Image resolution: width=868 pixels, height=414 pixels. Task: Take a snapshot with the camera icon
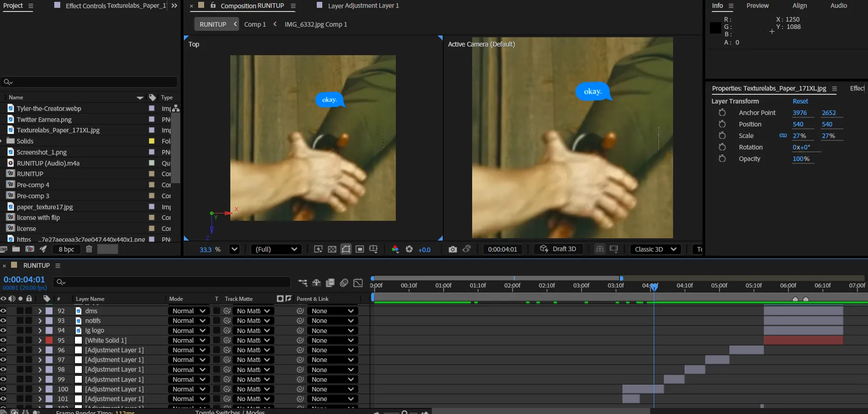tap(452, 249)
